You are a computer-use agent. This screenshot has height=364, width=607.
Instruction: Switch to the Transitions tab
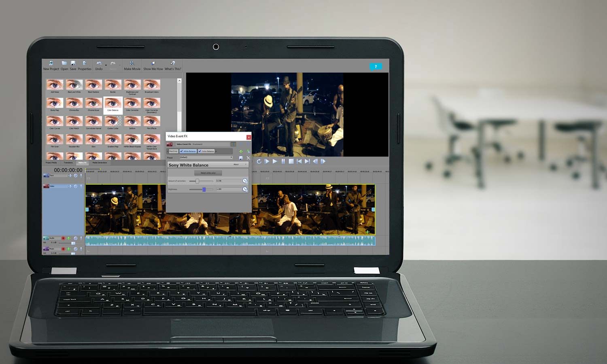point(68,163)
